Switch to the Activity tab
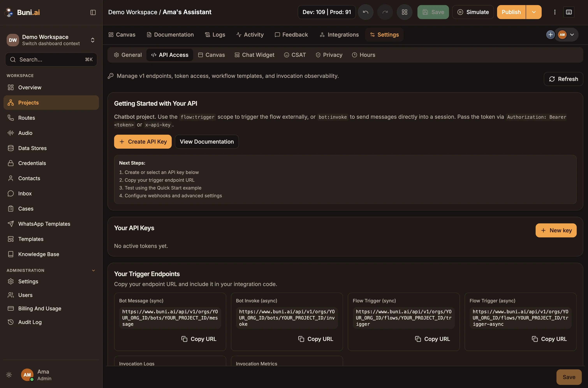Image resolution: width=588 pixels, height=388 pixels. click(x=250, y=35)
